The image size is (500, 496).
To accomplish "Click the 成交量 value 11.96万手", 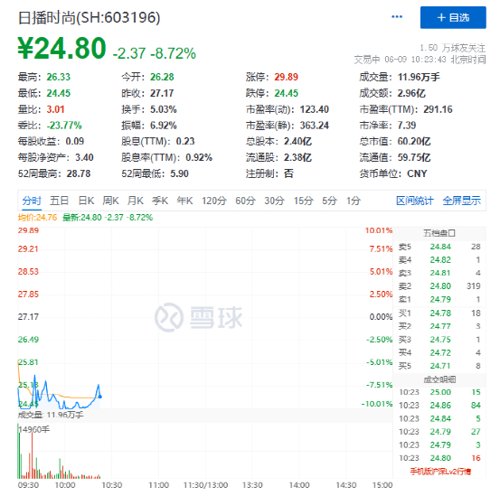I will tap(419, 77).
